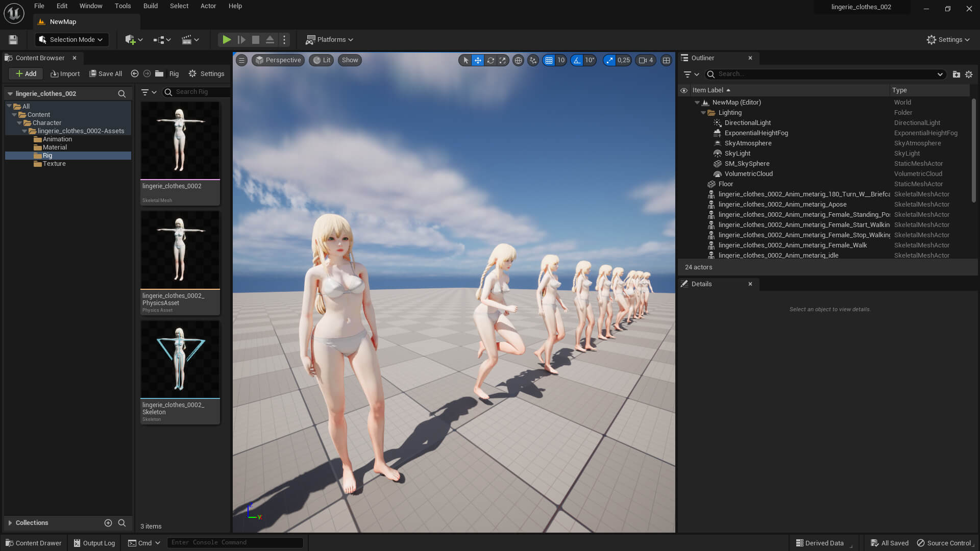Viewport: 980px width, 551px height.
Task: Switch to the Output Log tab
Action: tap(94, 543)
